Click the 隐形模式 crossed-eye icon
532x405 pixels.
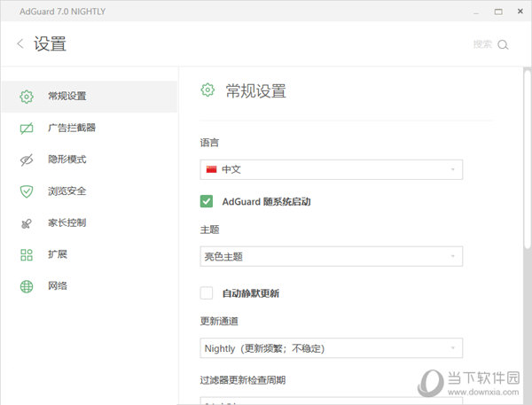pyautogui.click(x=27, y=160)
